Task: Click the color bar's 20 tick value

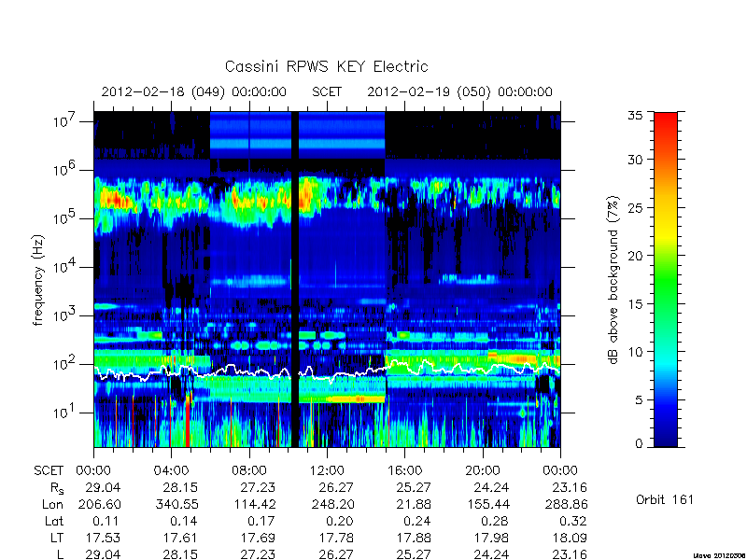Action: (x=635, y=256)
